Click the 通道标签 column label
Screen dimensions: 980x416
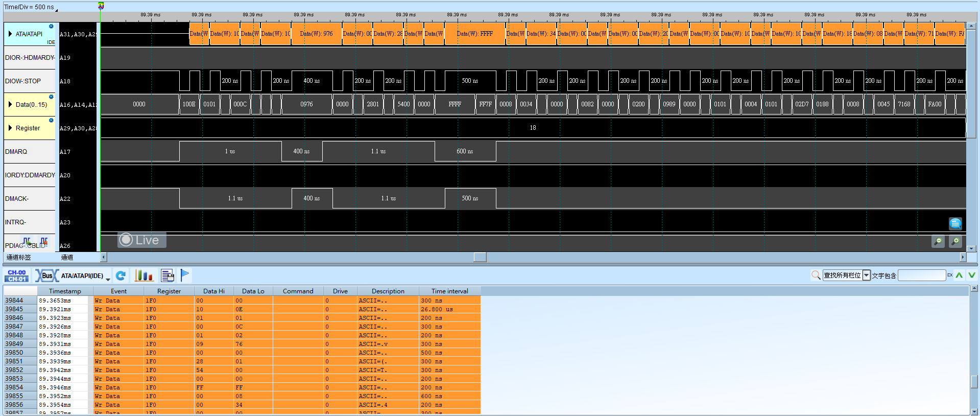click(19, 257)
